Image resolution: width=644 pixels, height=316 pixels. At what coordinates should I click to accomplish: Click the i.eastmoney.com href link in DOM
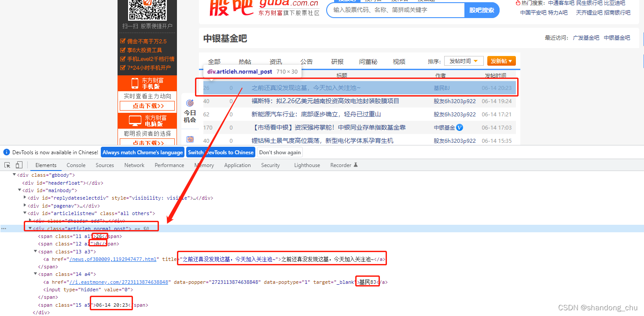click(118, 282)
